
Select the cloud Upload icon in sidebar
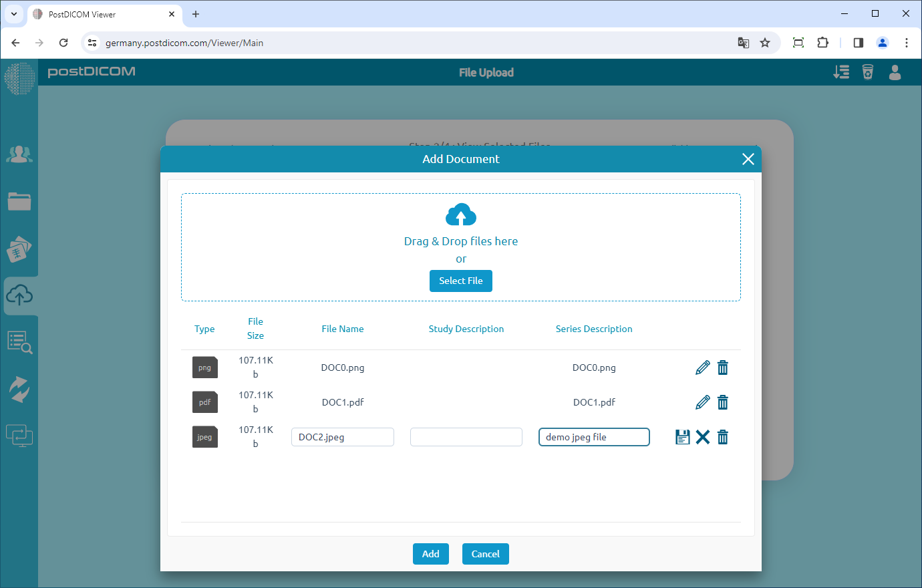pyautogui.click(x=19, y=295)
